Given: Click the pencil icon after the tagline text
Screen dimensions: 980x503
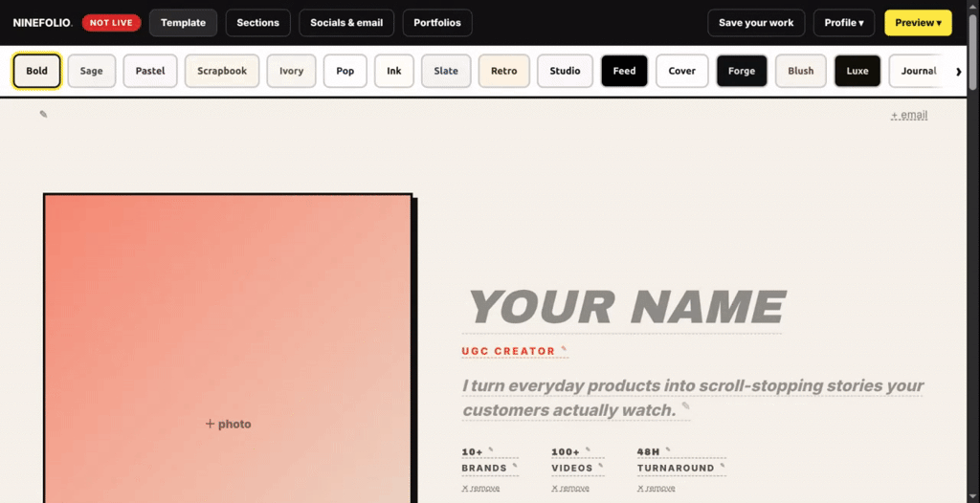Looking at the screenshot, I should click(x=685, y=406).
